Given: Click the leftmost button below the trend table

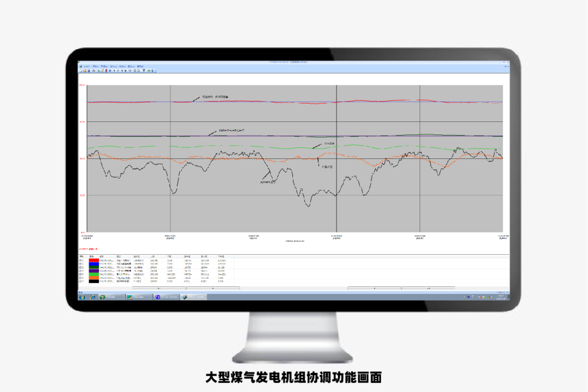Looking at the screenshot, I should tap(159, 288).
